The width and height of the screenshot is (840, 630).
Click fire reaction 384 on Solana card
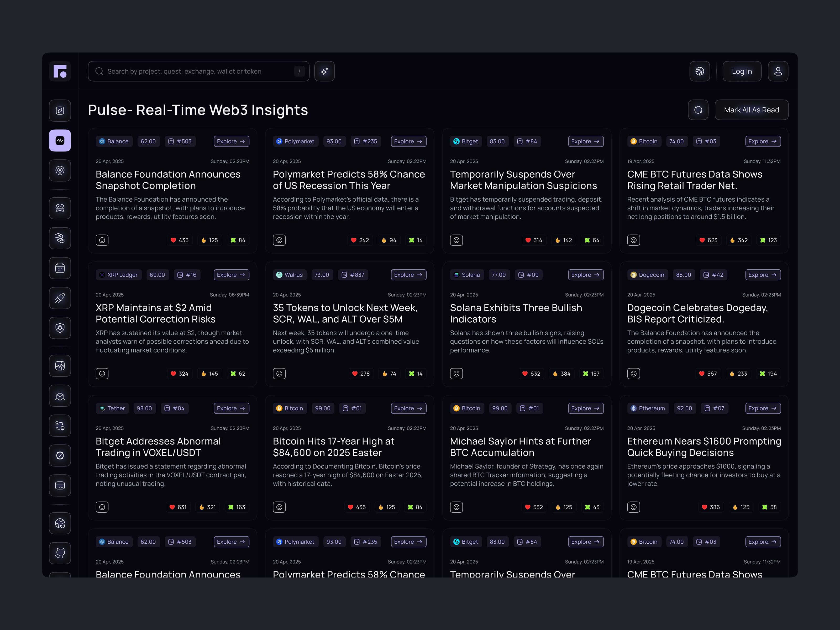[x=562, y=374]
